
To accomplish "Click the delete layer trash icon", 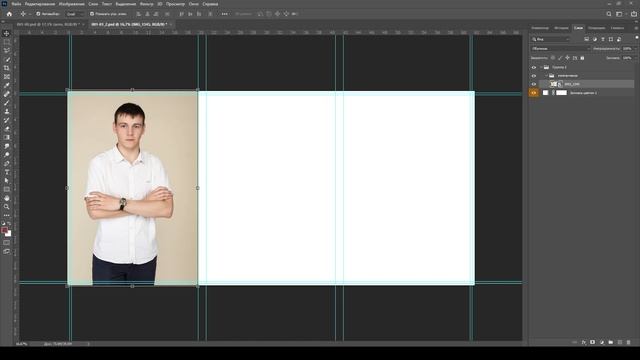I will coord(629,342).
